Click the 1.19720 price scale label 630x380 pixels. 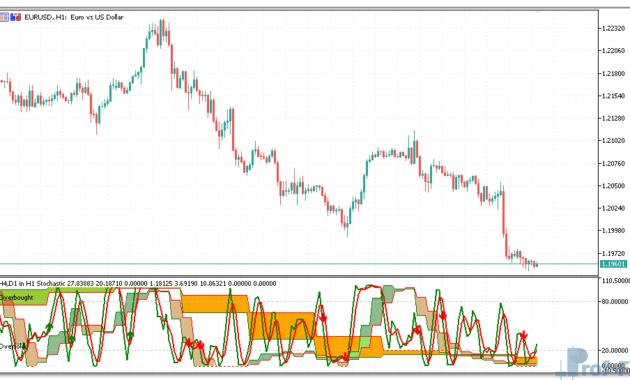point(613,253)
